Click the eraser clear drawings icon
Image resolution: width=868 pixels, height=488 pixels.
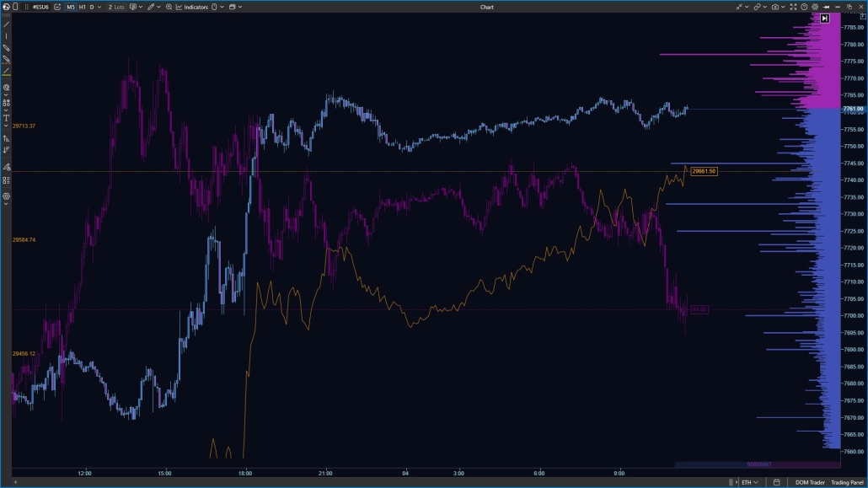[6, 167]
